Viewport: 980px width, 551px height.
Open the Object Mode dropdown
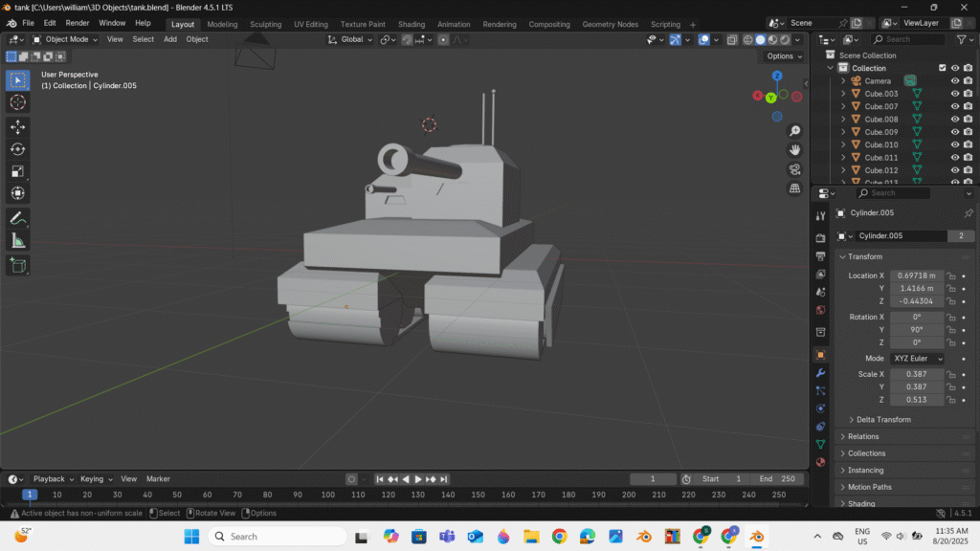pyautogui.click(x=66, y=39)
